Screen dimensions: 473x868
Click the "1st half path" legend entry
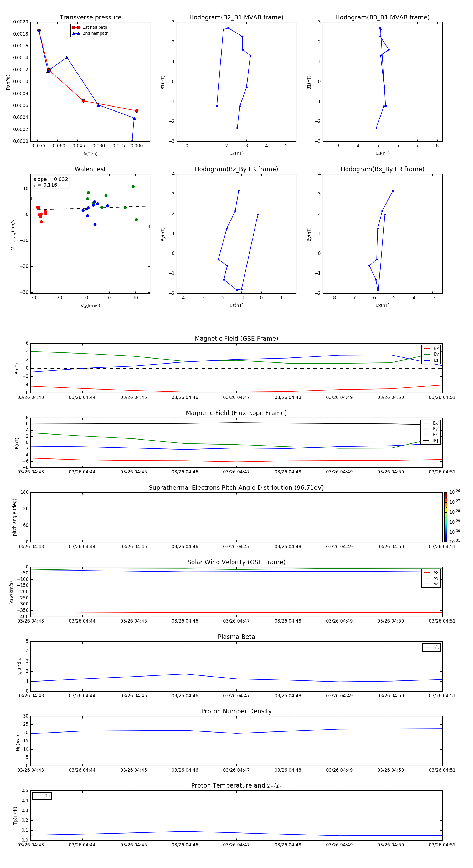point(90,27)
